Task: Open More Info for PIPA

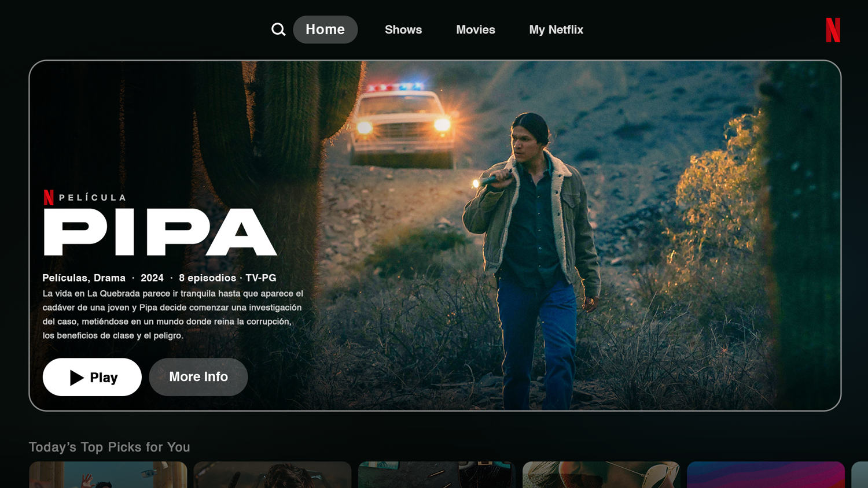Action: pos(198,377)
